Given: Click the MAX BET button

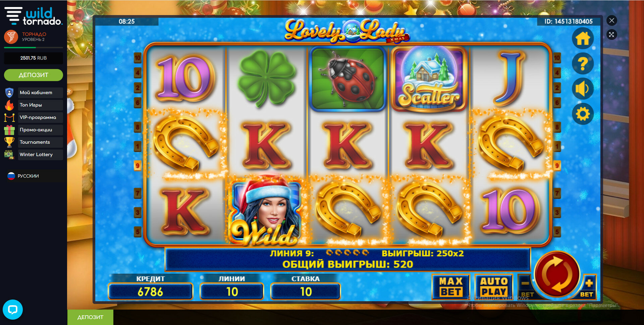Looking at the screenshot, I should tap(451, 287).
